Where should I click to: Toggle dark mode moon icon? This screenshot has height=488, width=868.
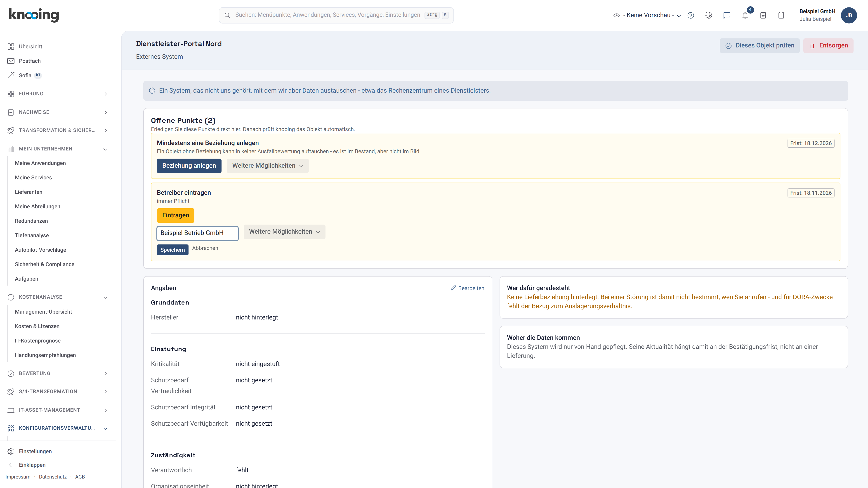[709, 16]
